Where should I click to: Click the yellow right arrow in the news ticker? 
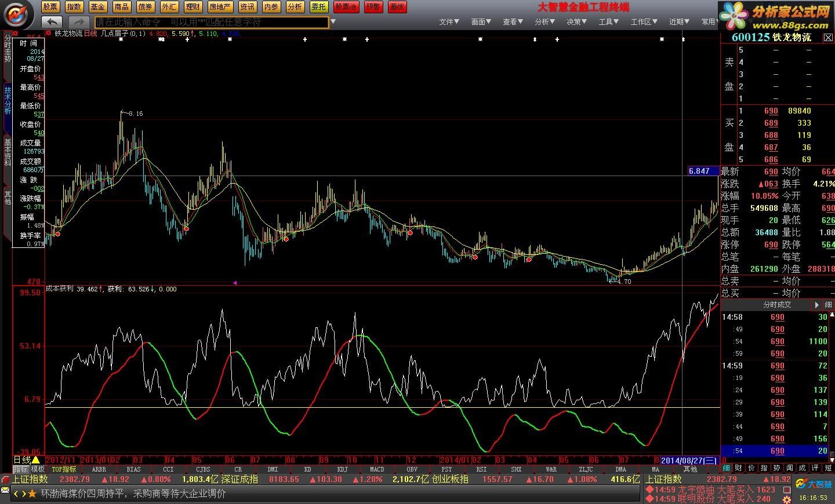point(24,494)
